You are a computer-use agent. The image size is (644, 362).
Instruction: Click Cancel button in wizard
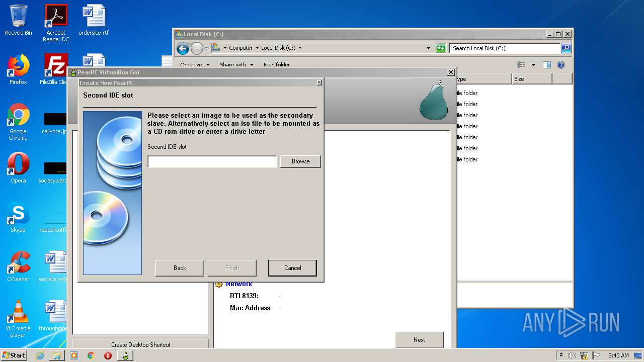pyautogui.click(x=292, y=268)
